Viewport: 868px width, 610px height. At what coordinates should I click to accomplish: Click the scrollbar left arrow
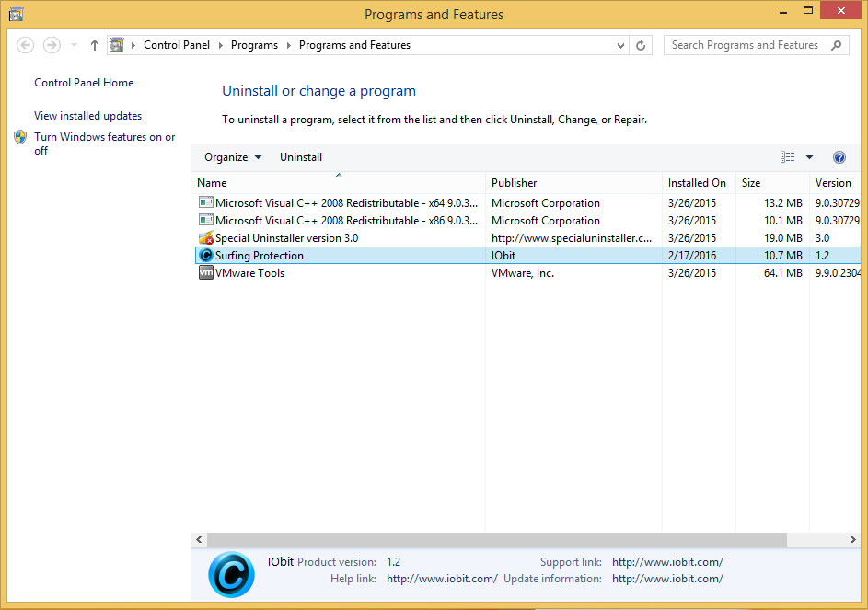[x=200, y=539]
